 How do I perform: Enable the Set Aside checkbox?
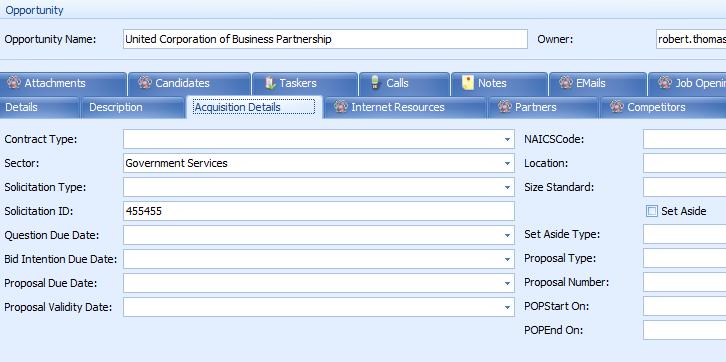coord(652,212)
